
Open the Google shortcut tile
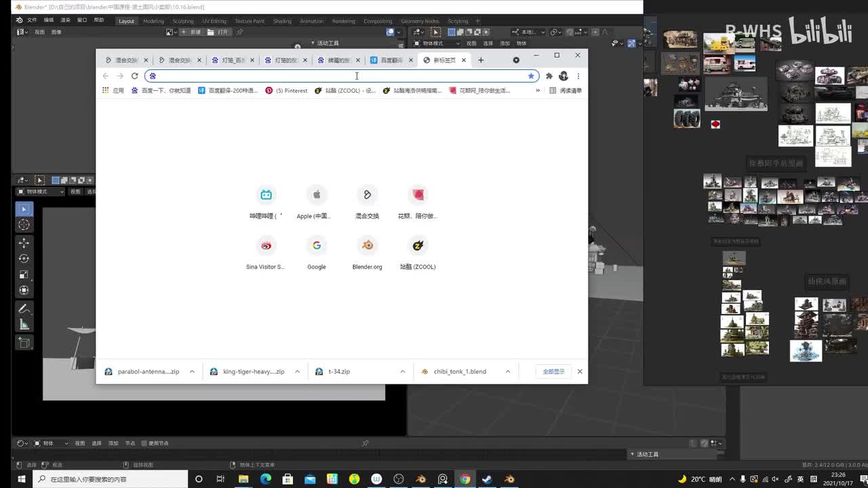coord(317,253)
